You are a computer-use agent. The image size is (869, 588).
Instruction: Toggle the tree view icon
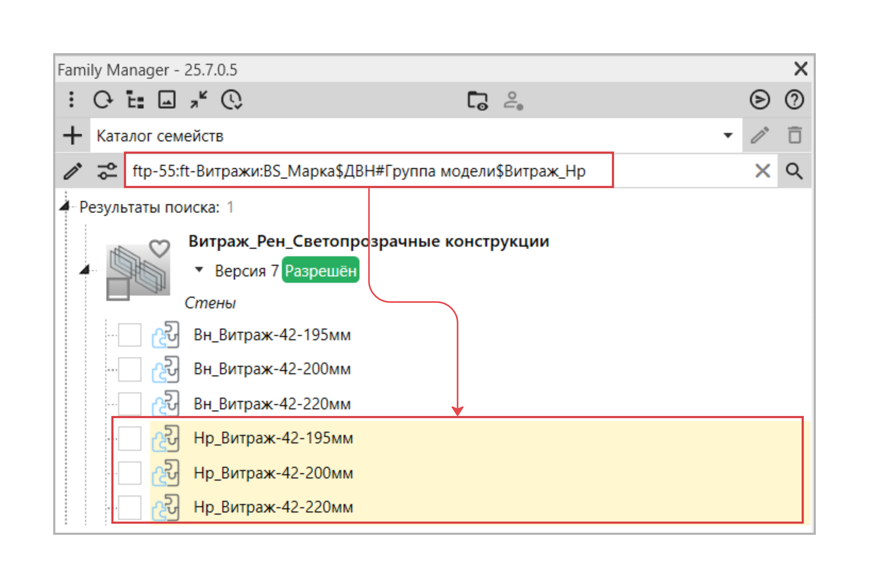click(135, 100)
